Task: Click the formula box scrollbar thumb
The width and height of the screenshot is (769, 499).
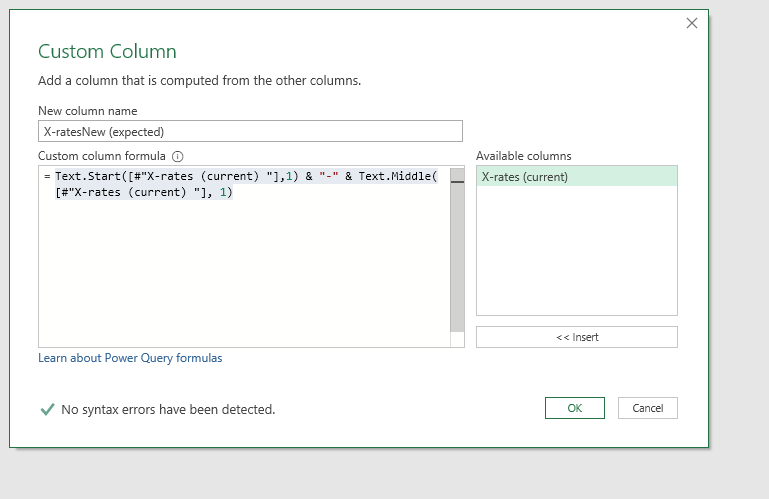Action: click(457, 250)
